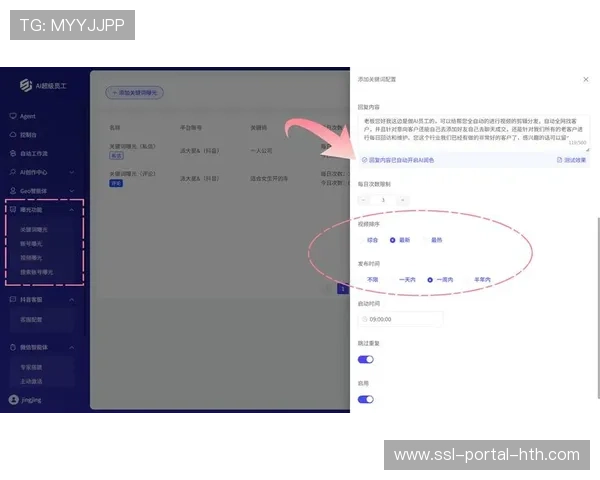Click the 曝光功能 icon in the sidebar
The width and height of the screenshot is (600, 480).
(x=13, y=209)
